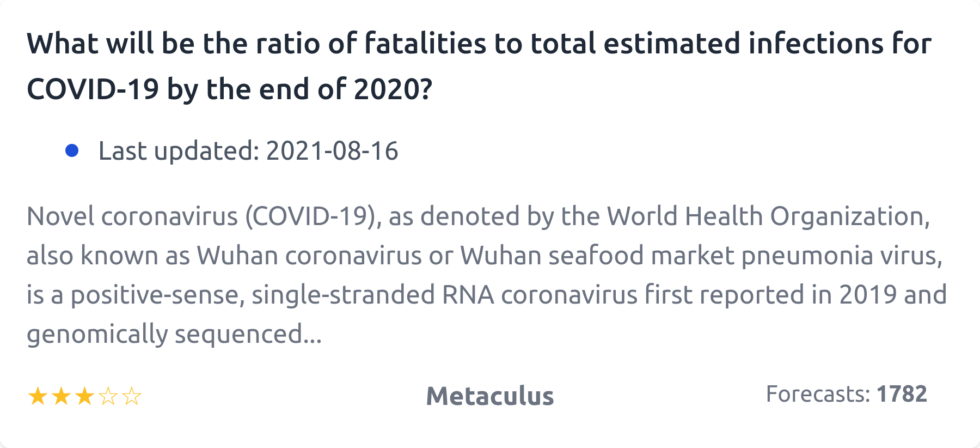
Task: Open the COVID-19 fatality ratio question title
Action: pos(479,44)
